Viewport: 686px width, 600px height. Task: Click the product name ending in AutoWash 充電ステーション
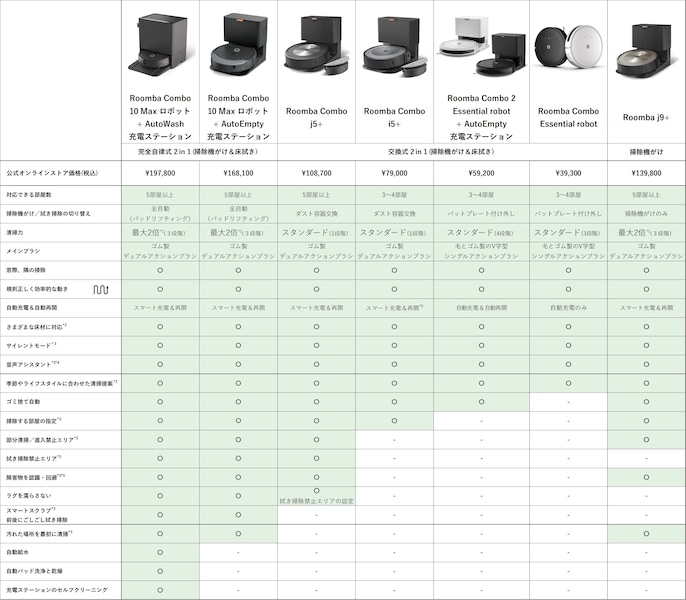160,117
